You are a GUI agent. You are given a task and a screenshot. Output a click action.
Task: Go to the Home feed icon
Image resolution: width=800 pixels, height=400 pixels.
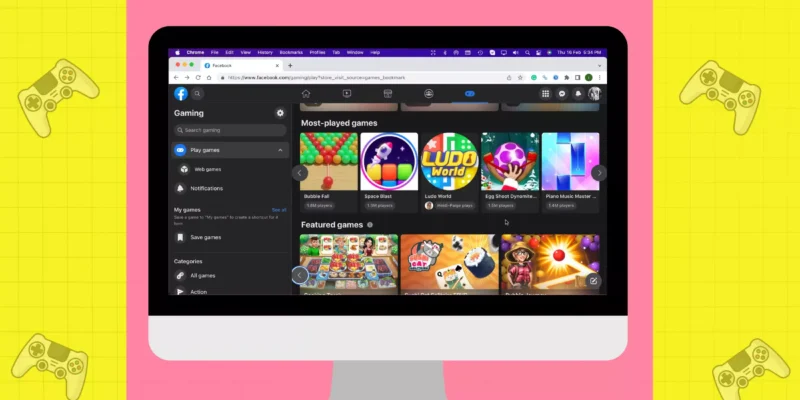point(306,93)
